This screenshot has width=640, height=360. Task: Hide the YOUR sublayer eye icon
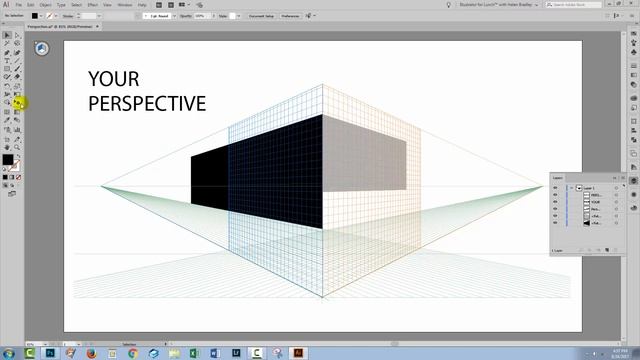(555, 202)
